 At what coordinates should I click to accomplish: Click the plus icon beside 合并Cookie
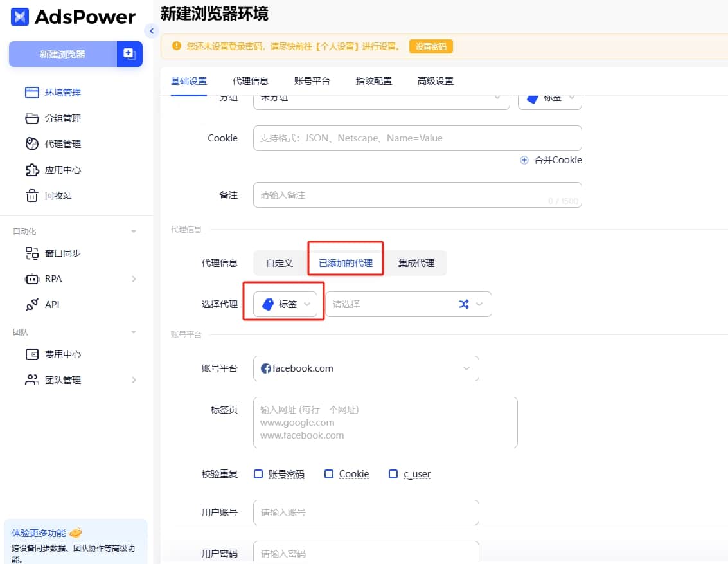click(x=524, y=160)
